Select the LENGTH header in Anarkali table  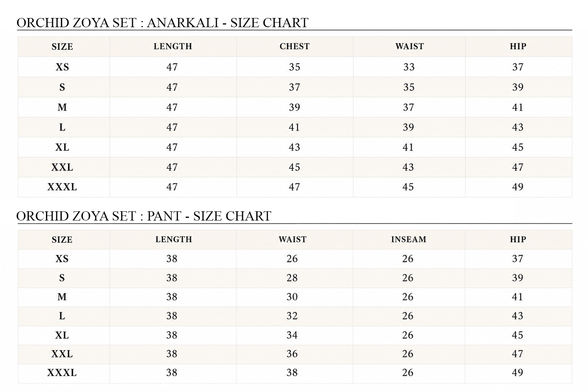173,46
